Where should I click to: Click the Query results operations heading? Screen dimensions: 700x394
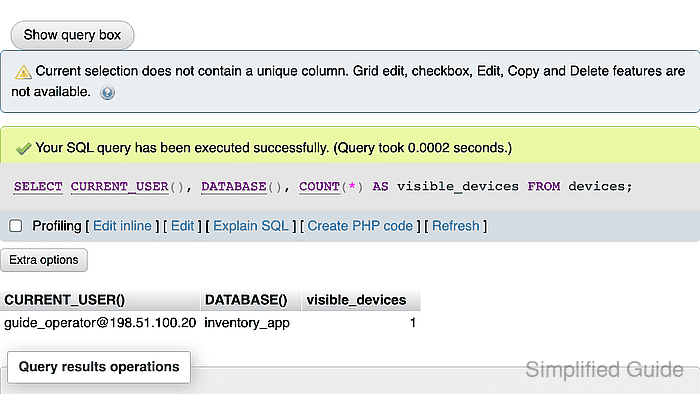click(x=99, y=367)
